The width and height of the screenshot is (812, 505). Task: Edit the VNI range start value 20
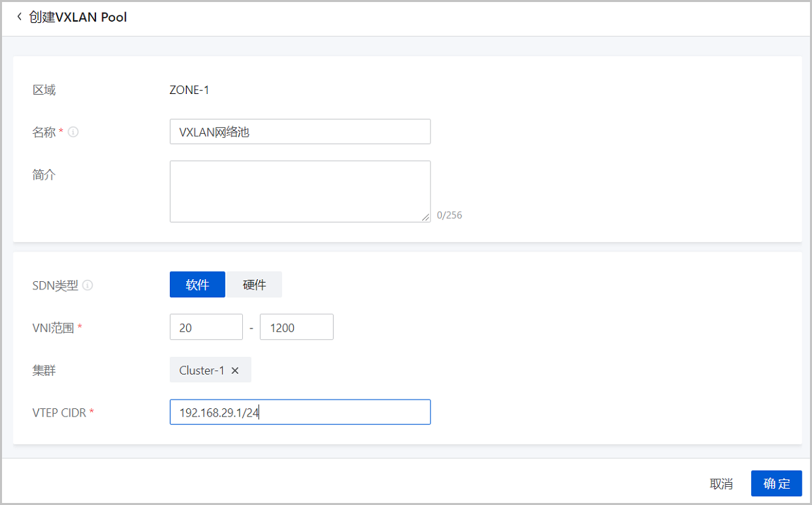206,327
